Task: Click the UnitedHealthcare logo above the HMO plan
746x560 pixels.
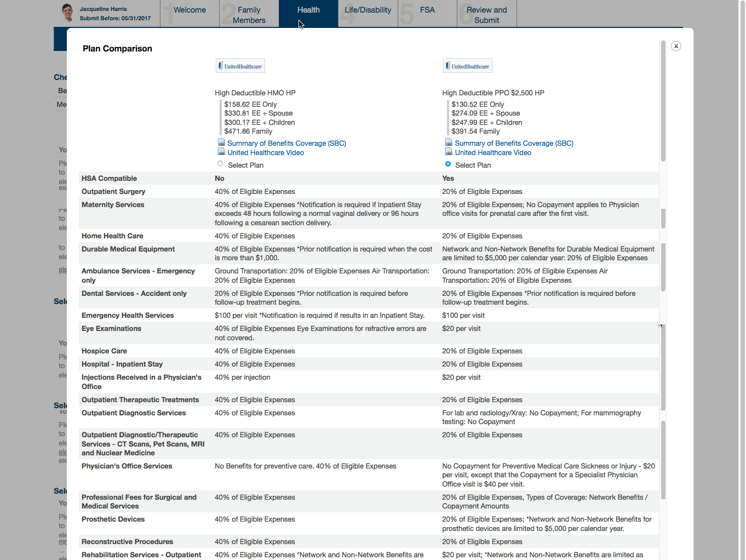Action: [x=240, y=66]
